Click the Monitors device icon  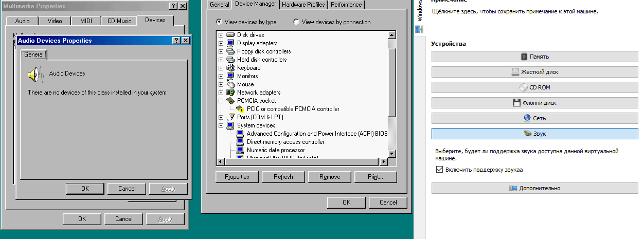(x=230, y=76)
